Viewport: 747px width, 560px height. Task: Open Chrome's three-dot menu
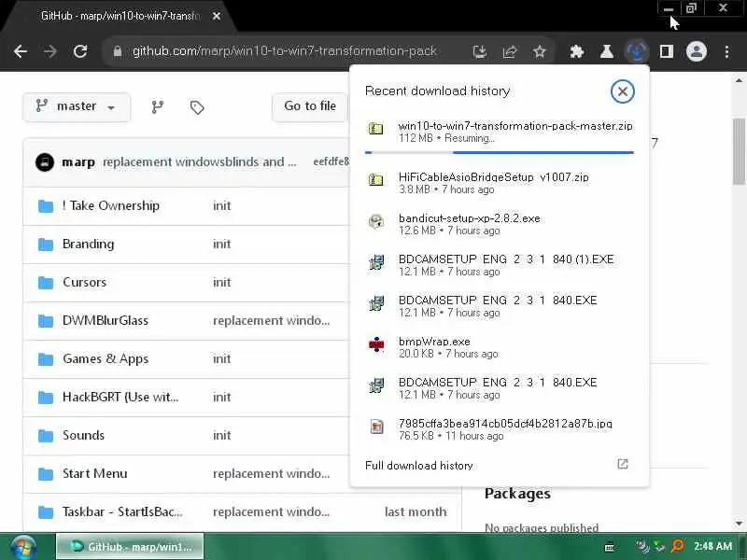[x=726, y=51]
